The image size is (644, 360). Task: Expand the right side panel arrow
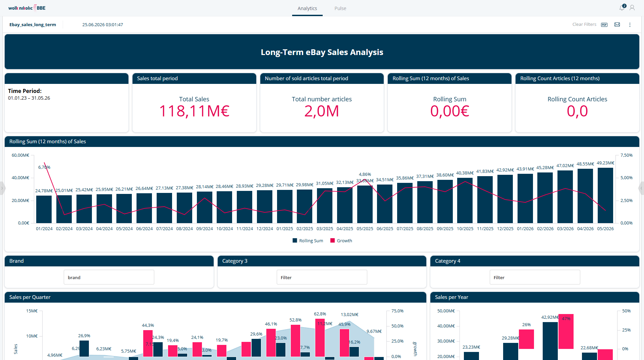coord(642,188)
